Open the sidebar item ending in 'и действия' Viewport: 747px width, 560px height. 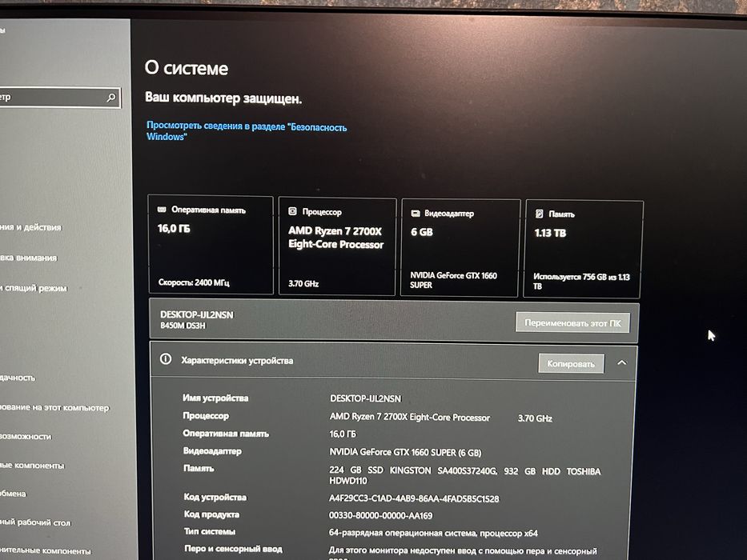[30, 227]
